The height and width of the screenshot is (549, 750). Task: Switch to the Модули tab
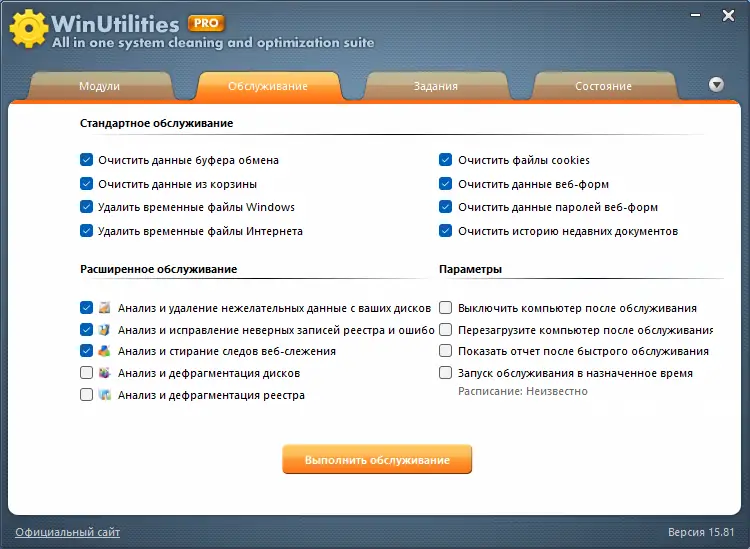coord(99,86)
